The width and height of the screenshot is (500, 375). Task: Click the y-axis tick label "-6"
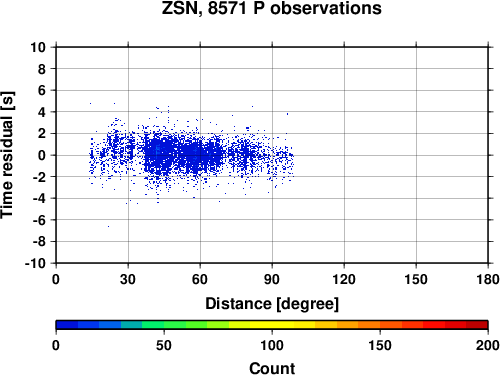39,220
